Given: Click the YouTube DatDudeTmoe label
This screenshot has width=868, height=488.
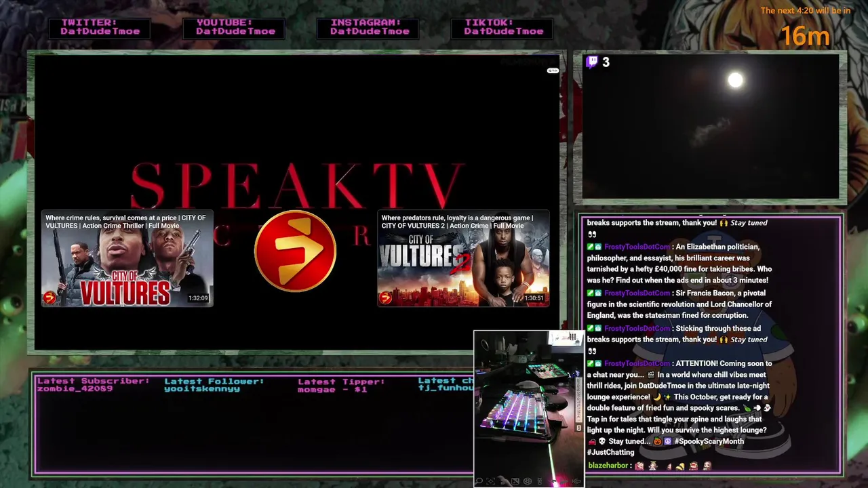Looking at the screenshot, I should [234, 27].
